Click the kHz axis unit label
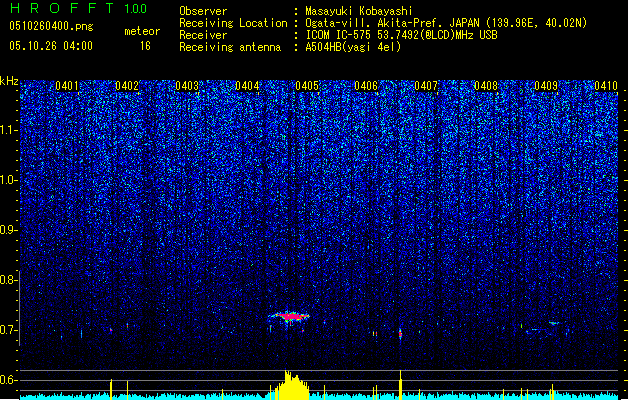Viewport: 629px width, 400px height. tap(9, 81)
